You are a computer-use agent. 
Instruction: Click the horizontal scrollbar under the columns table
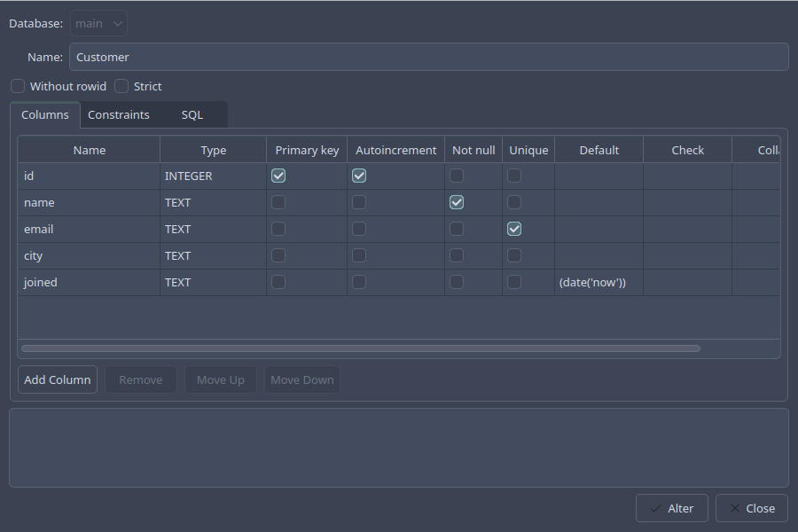361,348
